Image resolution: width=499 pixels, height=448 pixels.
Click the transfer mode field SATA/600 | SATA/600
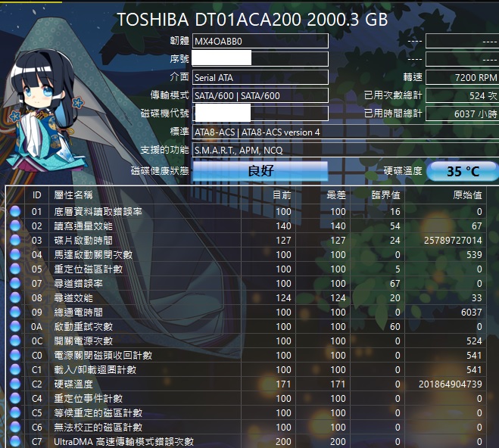[x=260, y=95]
